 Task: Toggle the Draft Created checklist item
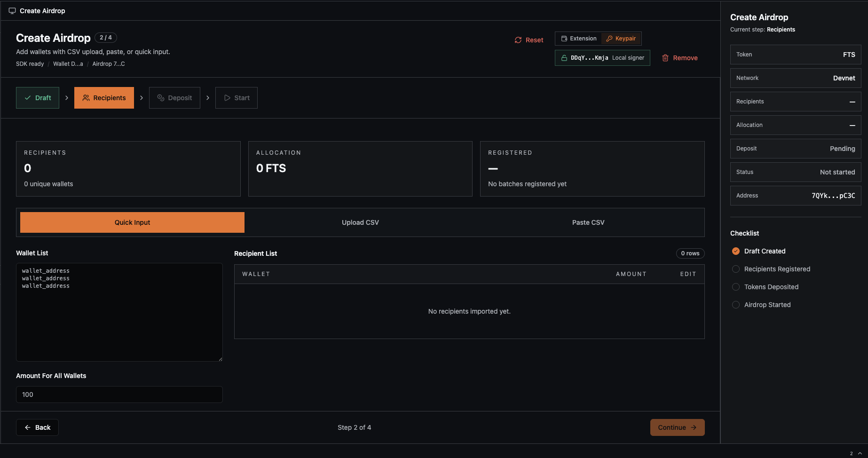[736, 251]
